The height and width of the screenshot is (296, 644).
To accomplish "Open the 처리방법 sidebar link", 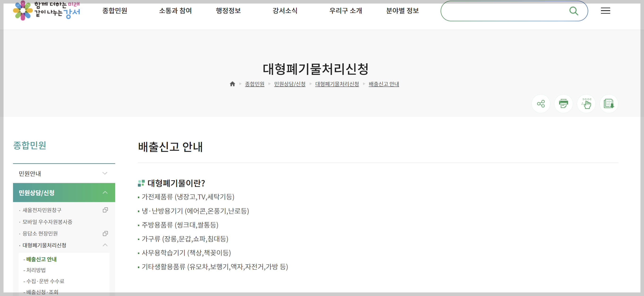I will [x=36, y=270].
